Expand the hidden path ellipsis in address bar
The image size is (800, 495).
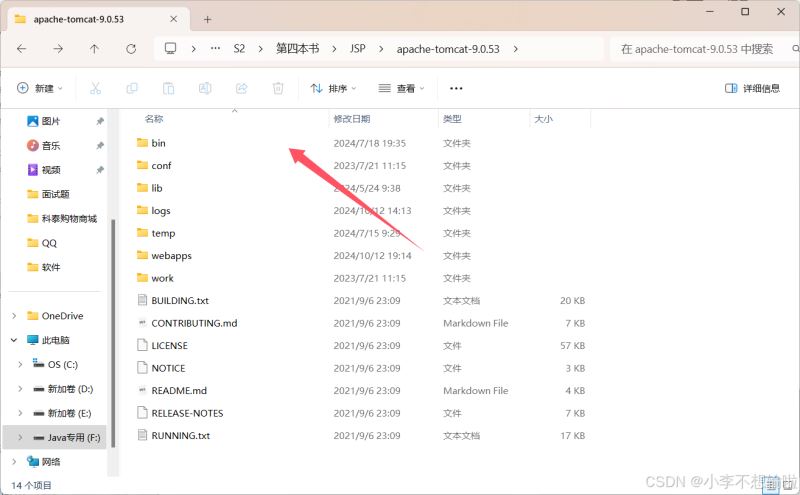(215, 48)
